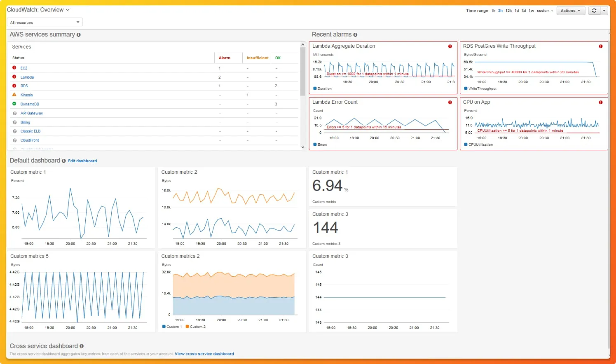Click the Lambda Error Count alarm title
The height and width of the screenshot is (364, 616).
tap(335, 102)
